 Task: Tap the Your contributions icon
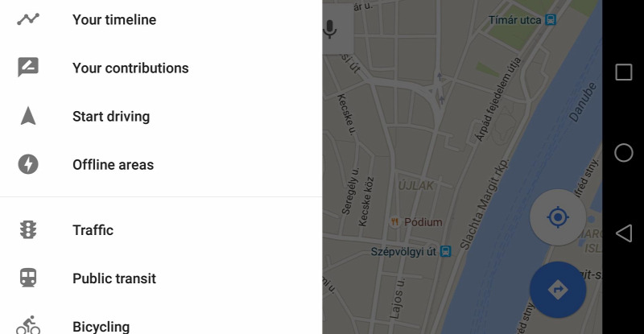[28, 68]
